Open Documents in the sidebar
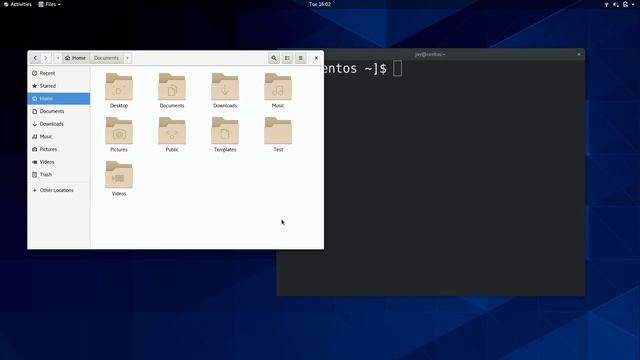The image size is (640, 360). (59, 111)
